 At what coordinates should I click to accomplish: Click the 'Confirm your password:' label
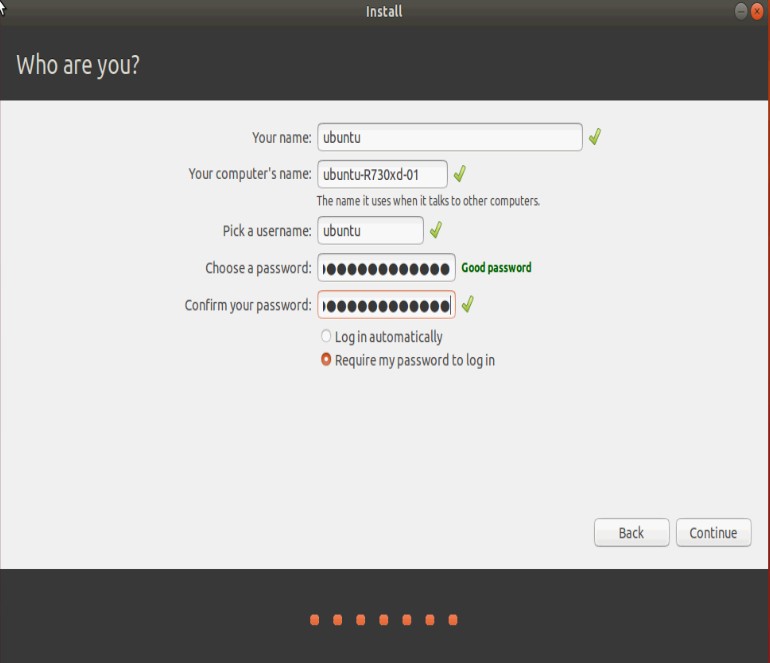click(x=248, y=305)
